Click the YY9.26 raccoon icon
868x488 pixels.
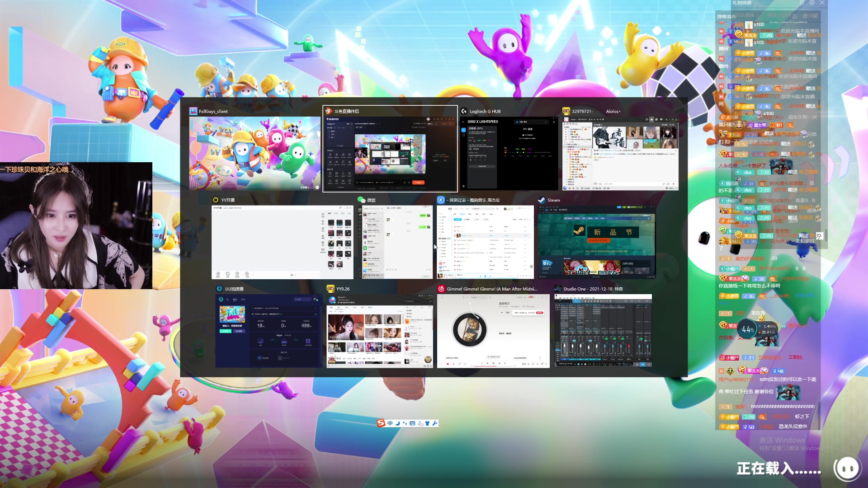(330, 289)
